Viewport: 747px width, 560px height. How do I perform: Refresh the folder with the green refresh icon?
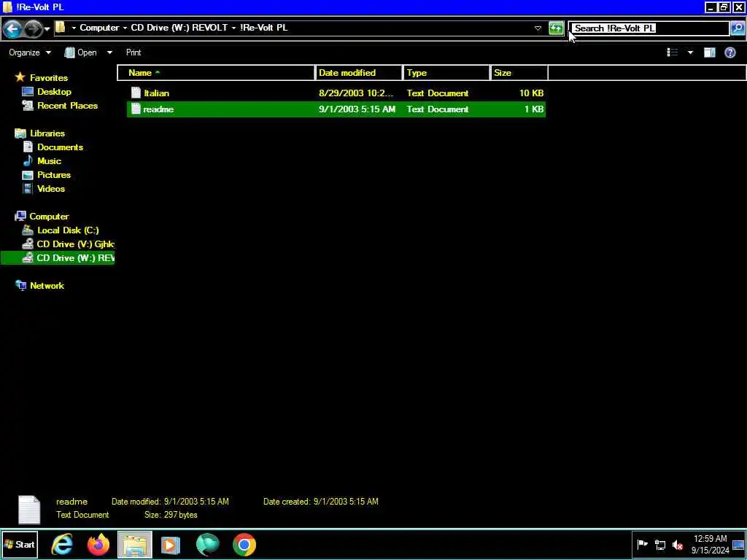[x=555, y=28]
